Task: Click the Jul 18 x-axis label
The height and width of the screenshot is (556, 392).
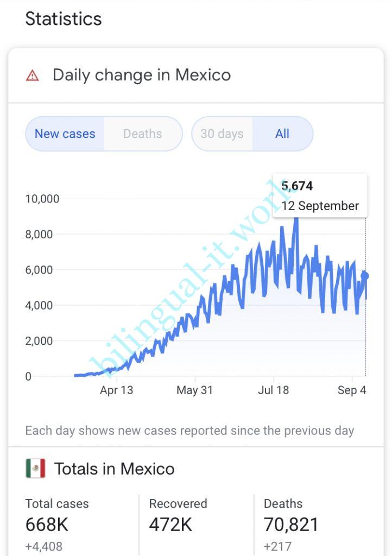Action: click(x=273, y=390)
